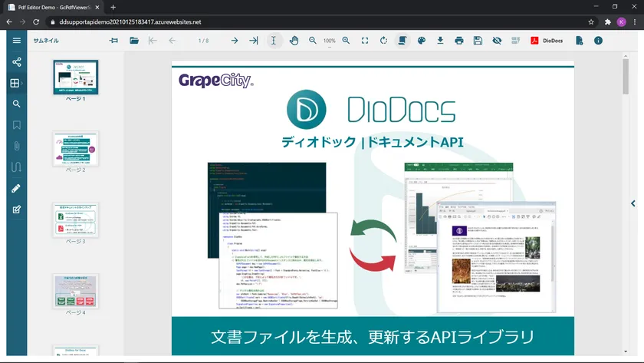The height and width of the screenshot is (363, 644).
Task: Download the PDF document
Action: (x=440, y=41)
